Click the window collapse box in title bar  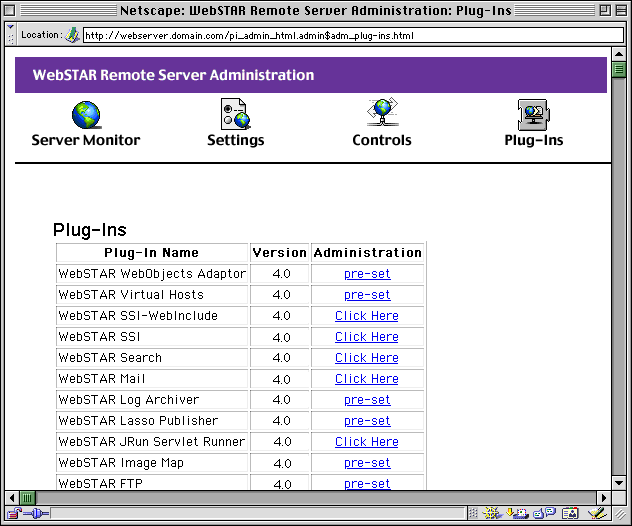621,10
